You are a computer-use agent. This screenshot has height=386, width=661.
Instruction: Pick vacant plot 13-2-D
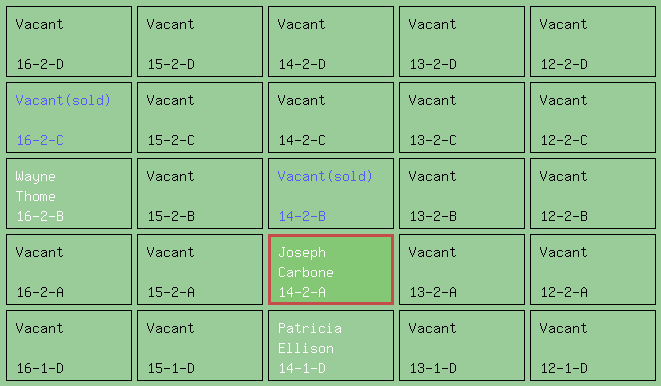pos(462,41)
